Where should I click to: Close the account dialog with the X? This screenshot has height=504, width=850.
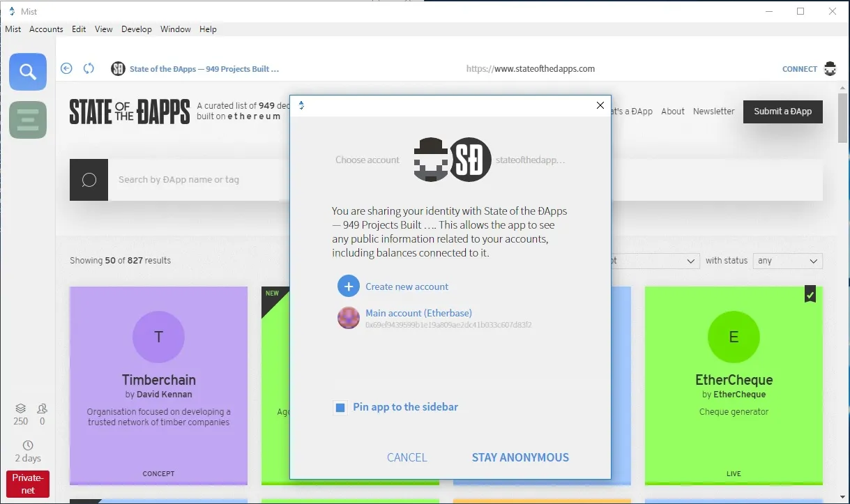pos(600,105)
